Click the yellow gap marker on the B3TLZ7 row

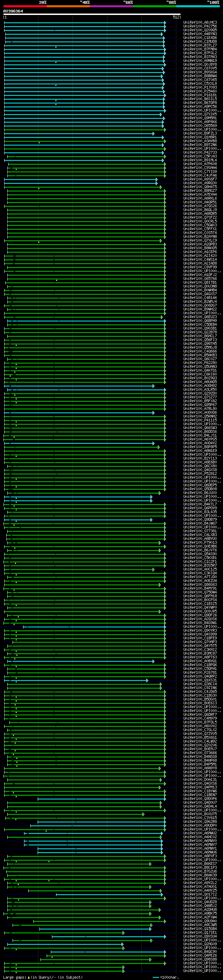56,47
